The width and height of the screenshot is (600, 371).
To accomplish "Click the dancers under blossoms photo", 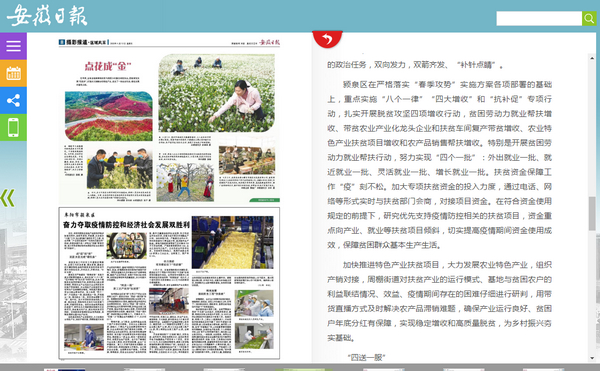I will 185,182.
